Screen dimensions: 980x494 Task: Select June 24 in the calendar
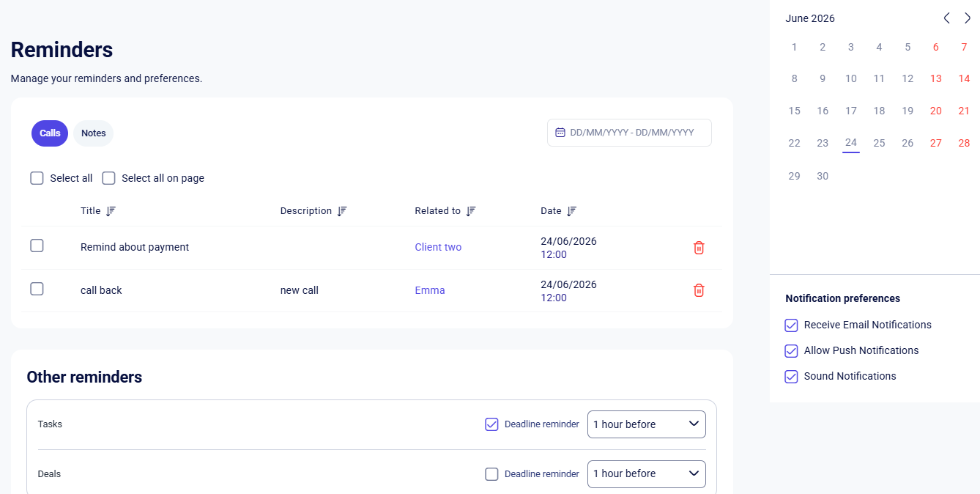point(850,143)
